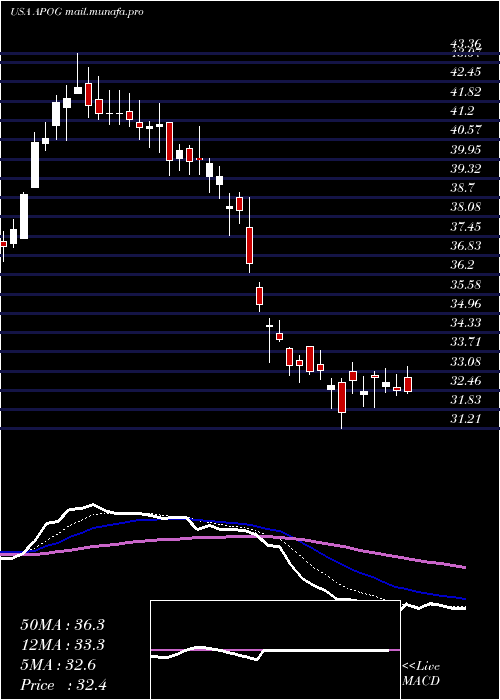Viewport: 500px width, 700px height.
Task: Click the 40.57 price axis label
Action: point(466,130)
